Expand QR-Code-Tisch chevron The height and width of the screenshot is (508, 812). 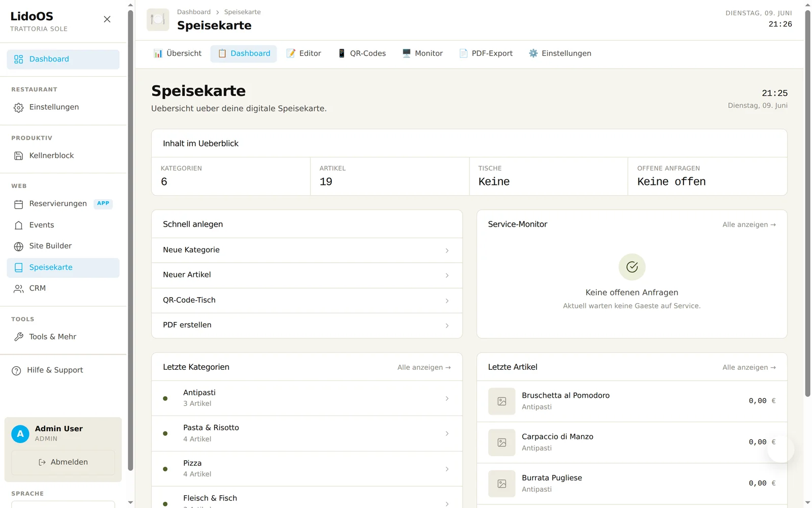click(x=447, y=301)
